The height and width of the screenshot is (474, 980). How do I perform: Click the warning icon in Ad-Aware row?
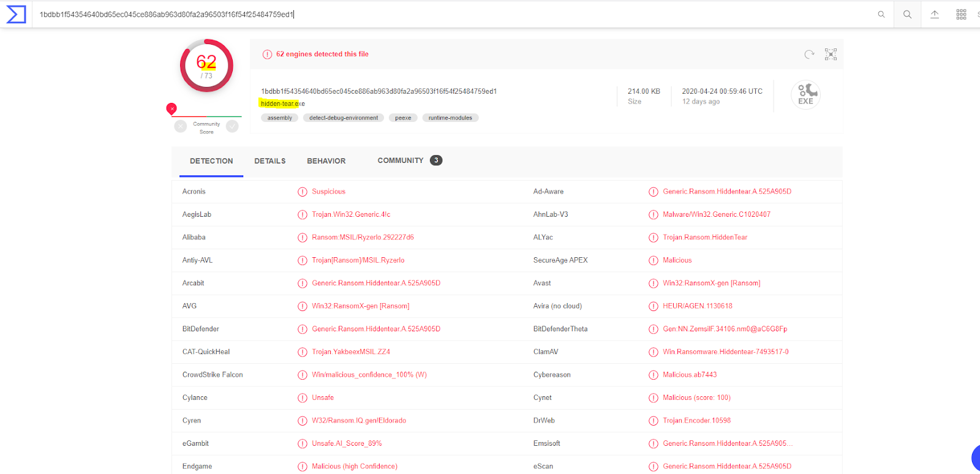pos(654,192)
